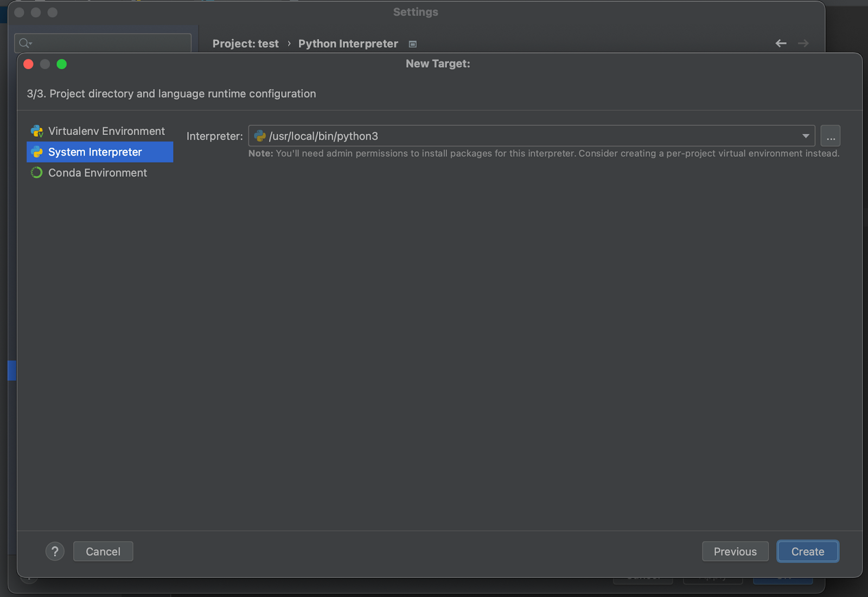The height and width of the screenshot is (597, 868).
Task: Click the Python logo inside the interpreter field
Action: coord(260,136)
